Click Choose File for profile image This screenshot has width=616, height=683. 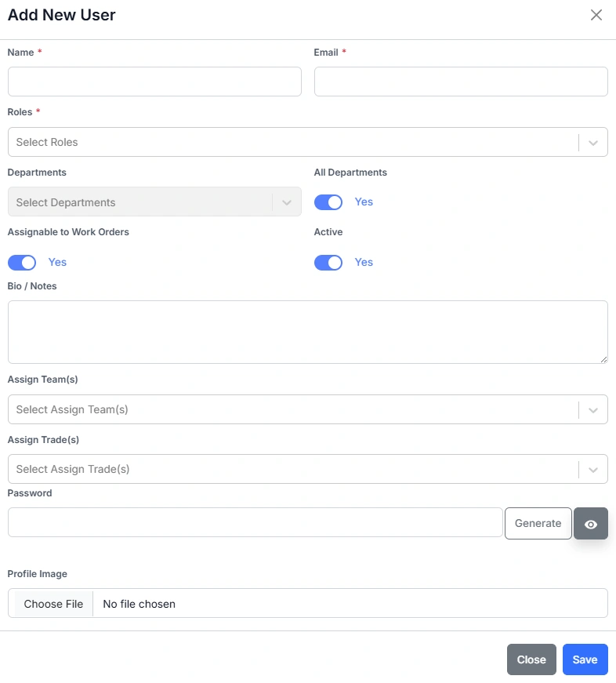53,604
